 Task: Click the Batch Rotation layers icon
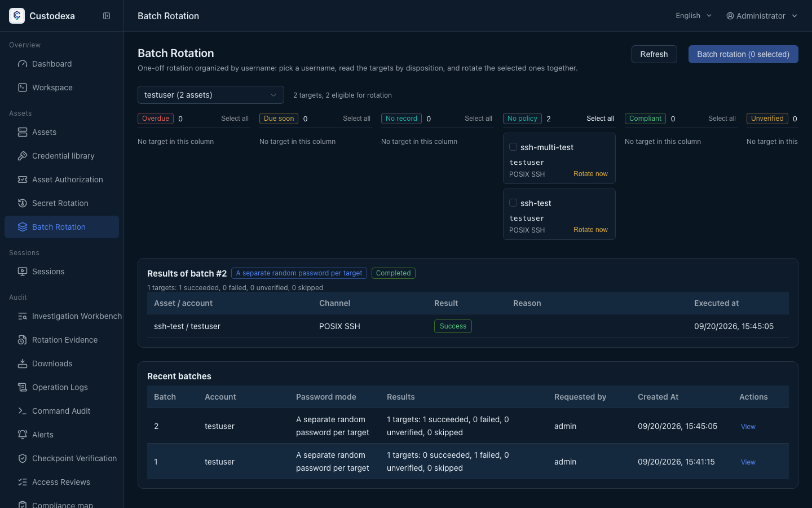tap(23, 227)
